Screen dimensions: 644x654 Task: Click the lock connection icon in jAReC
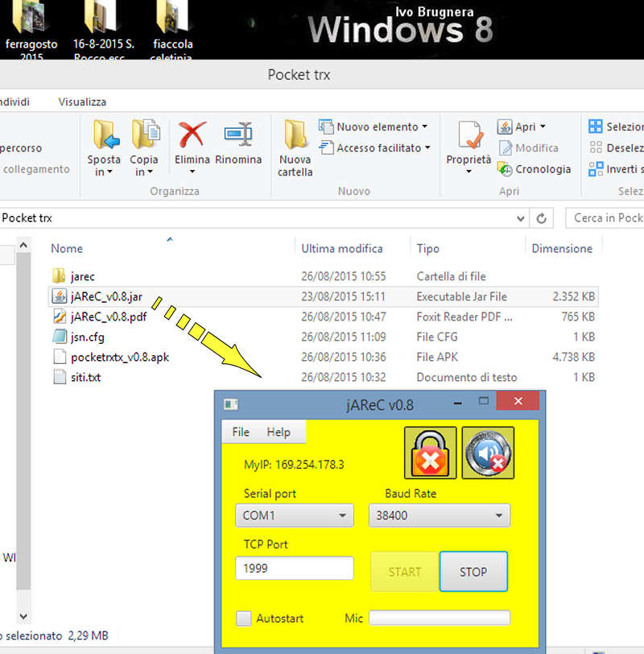[x=430, y=453]
